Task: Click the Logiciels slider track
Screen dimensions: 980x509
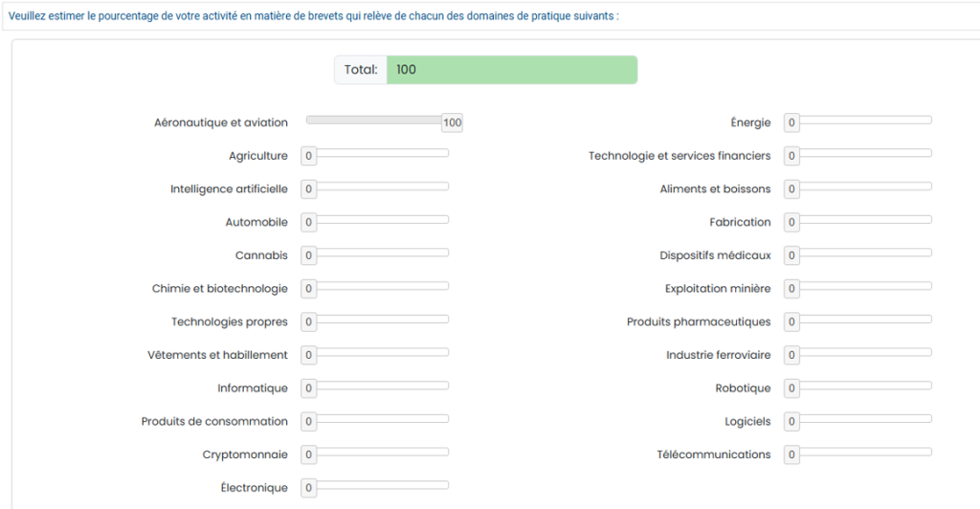Action: (x=864, y=419)
